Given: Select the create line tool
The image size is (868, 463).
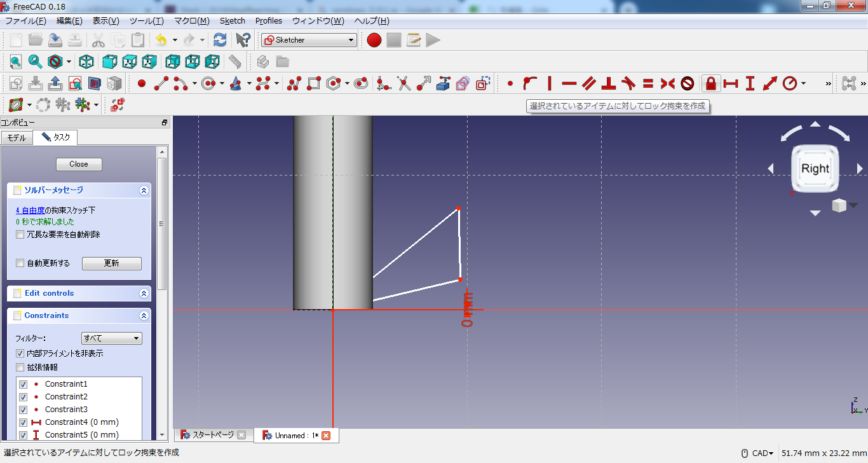Looking at the screenshot, I should tap(161, 83).
